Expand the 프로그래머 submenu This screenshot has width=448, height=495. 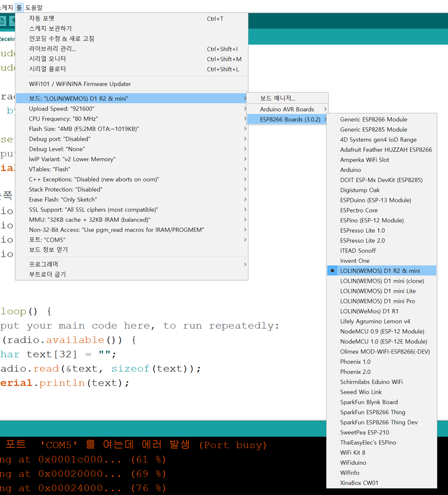pos(132,264)
